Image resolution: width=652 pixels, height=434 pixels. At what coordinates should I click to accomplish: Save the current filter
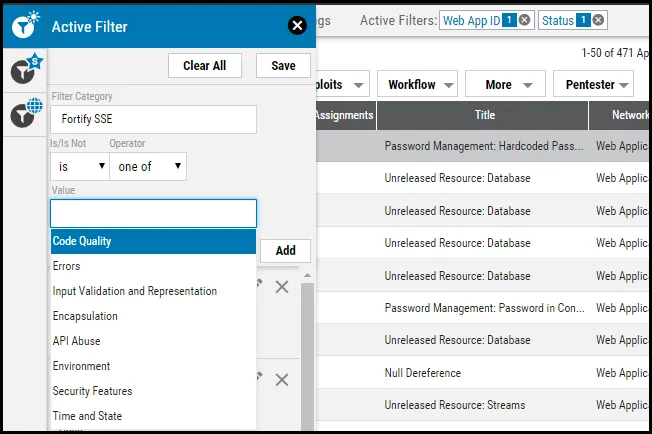point(283,65)
